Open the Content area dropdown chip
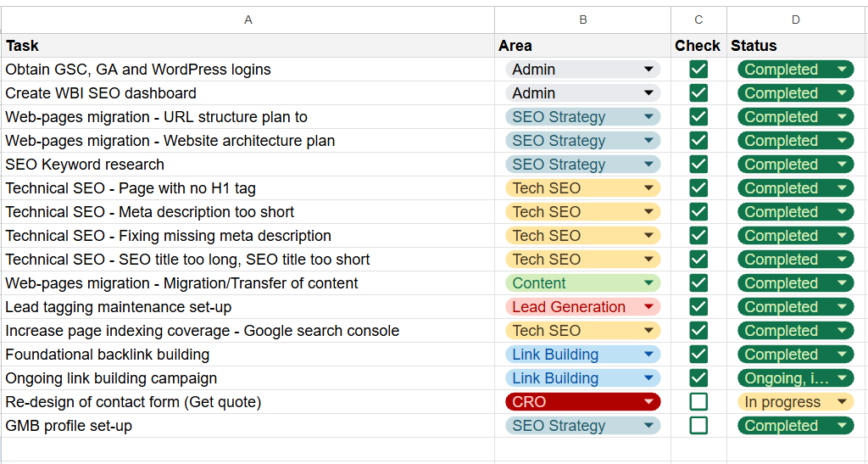Image resolution: width=868 pixels, height=464 pixels. click(x=649, y=283)
